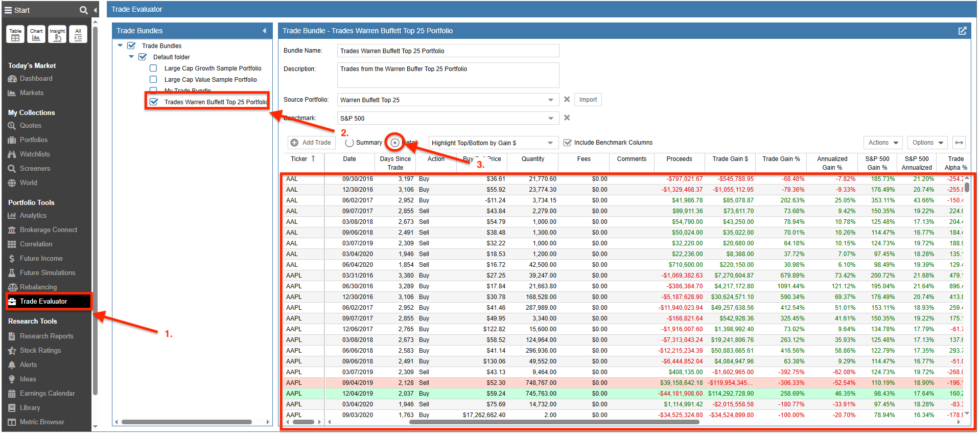
Task: Open the Options dropdown
Action: pos(928,143)
